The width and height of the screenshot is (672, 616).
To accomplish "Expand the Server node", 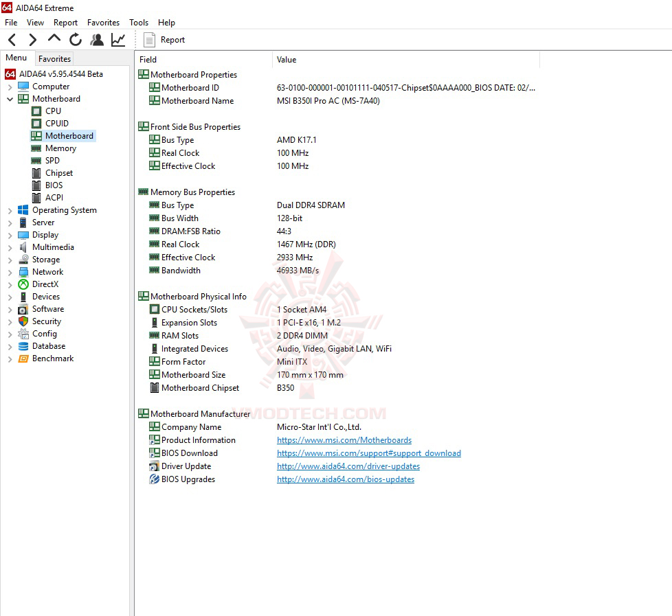I will [x=10, y=223].
